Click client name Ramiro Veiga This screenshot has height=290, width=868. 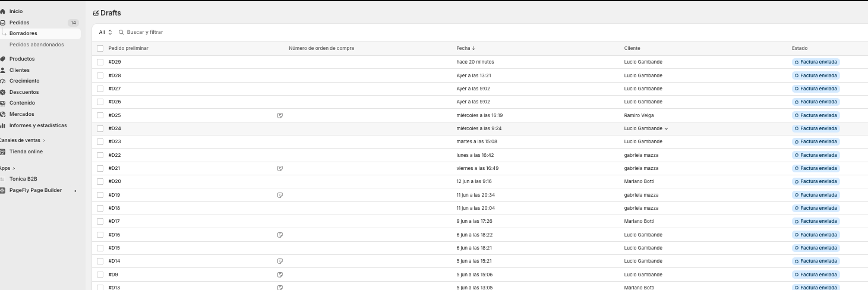[639, 115]
